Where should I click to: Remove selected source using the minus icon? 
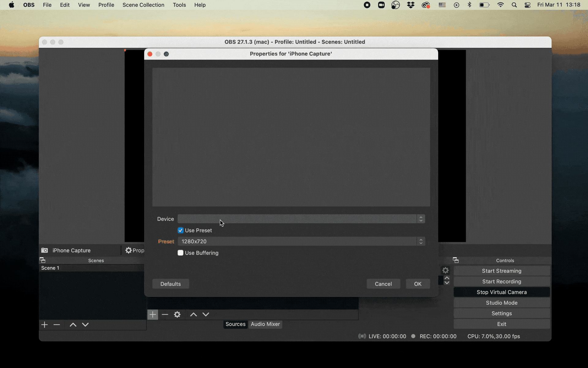165,314
